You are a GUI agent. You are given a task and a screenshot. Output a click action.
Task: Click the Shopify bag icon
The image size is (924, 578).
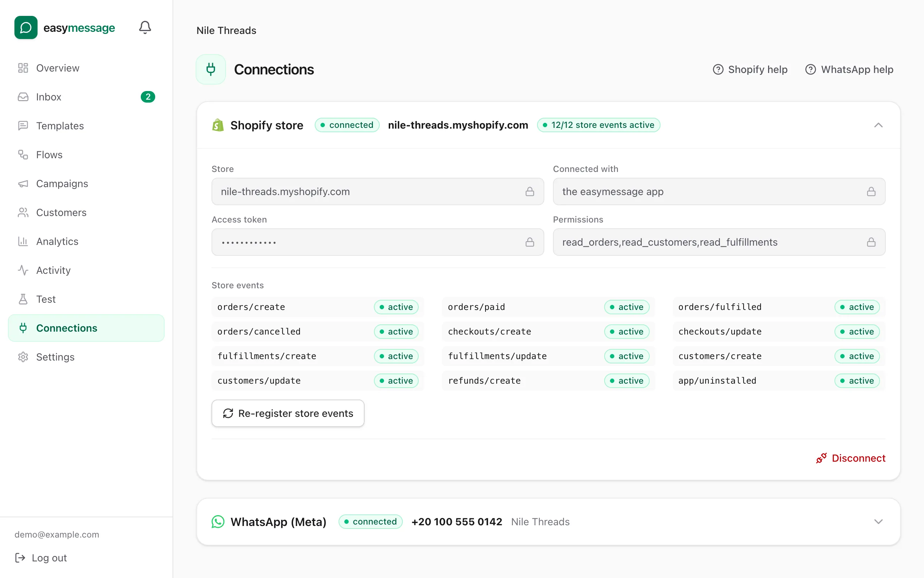218,125
